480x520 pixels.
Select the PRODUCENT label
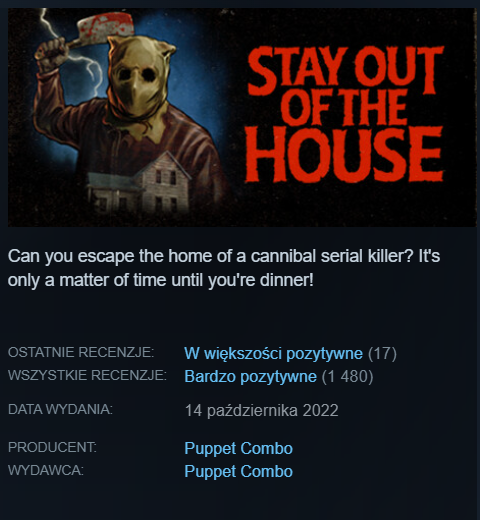(52, 447)
